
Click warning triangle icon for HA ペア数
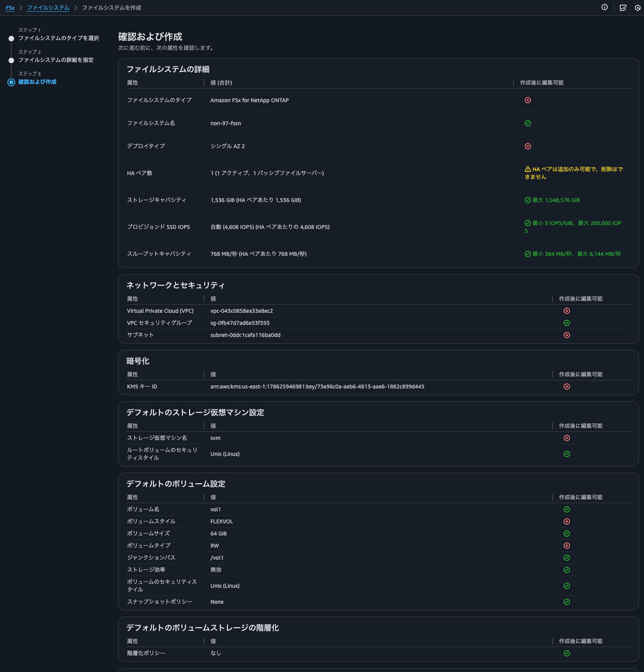528,169
